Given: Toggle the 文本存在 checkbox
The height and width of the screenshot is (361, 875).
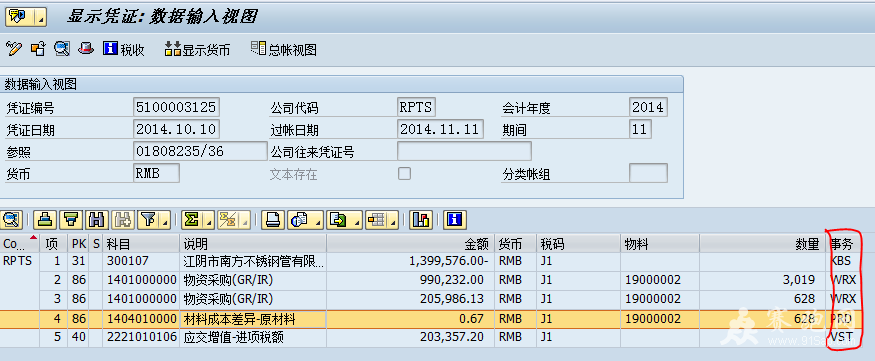Looking at the screenshot, I should coord(405,174).
